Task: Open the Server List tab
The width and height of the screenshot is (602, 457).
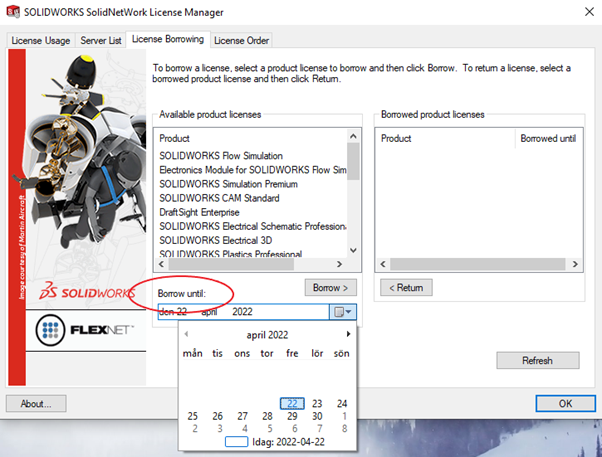Action: click(x=101, y=40)
